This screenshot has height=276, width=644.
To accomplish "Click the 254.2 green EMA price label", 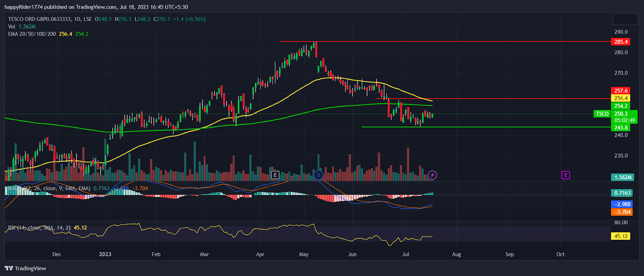I will (x=621, y=106).
